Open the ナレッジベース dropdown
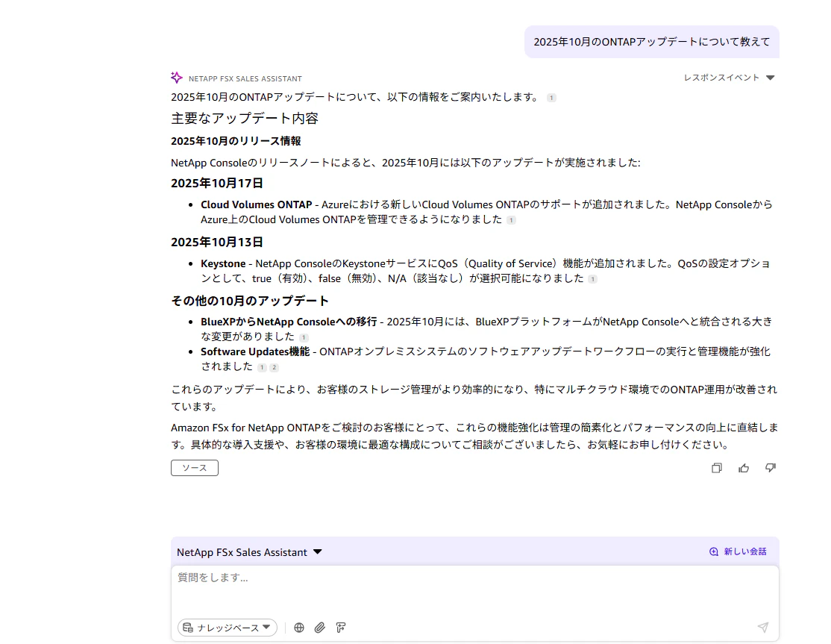Image resolution: width=831 pixels, height=644 pixels. point(228,628)
